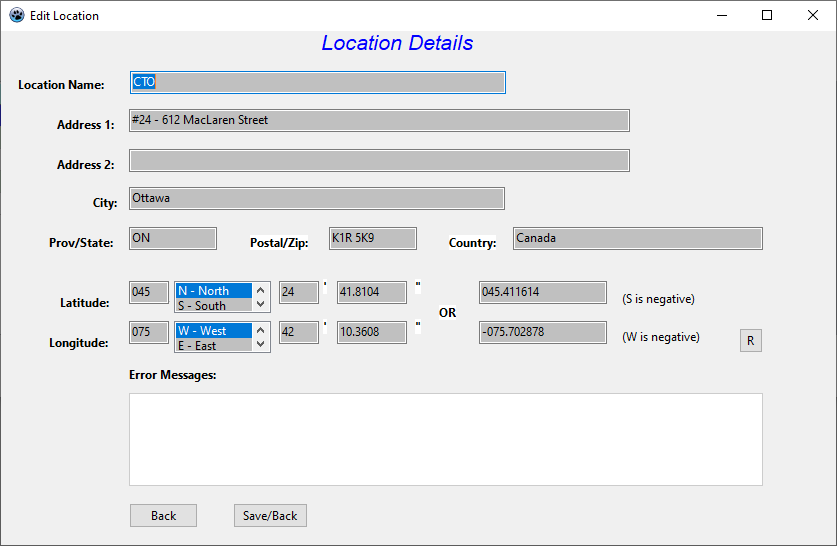
Task: Click the Country field showing Canada
Action: click(637, 238)
